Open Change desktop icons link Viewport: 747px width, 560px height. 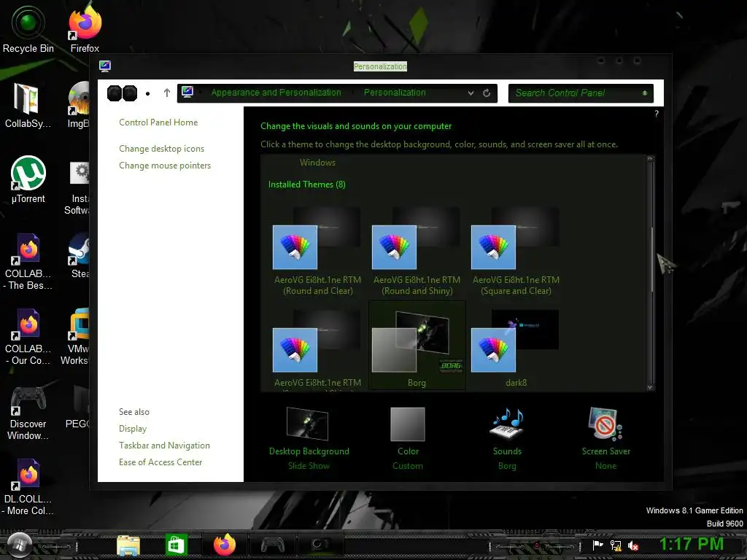point(161,149)
